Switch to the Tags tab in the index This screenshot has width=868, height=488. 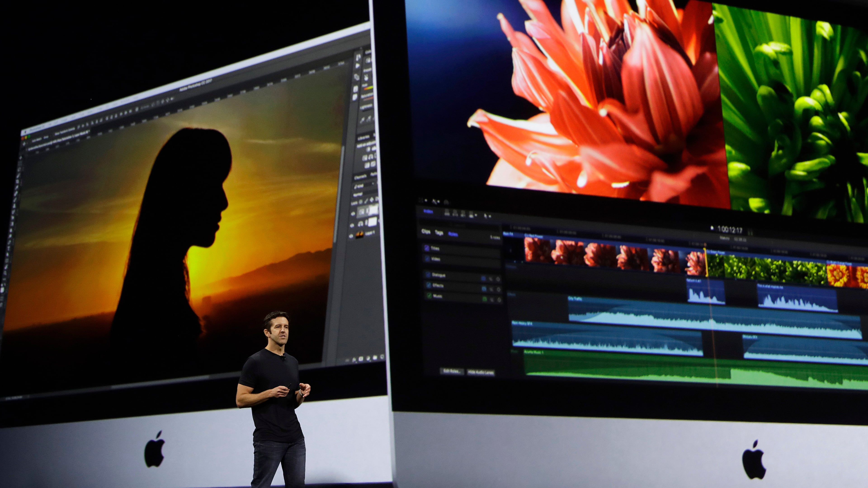pos(439,233)
